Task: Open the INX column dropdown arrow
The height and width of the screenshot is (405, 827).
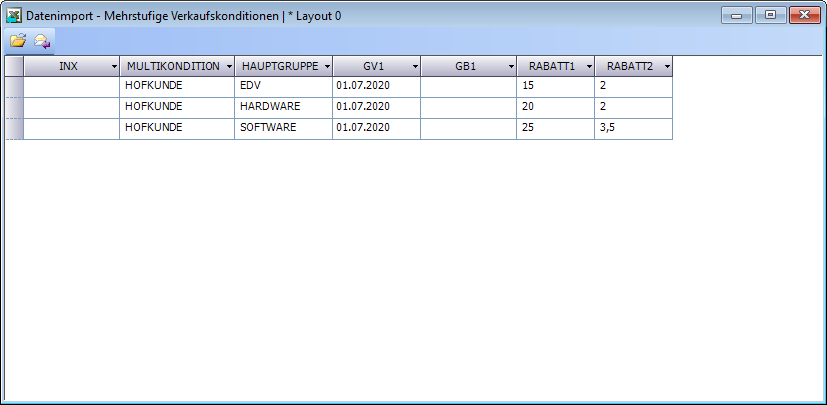Action: [111, 66]
